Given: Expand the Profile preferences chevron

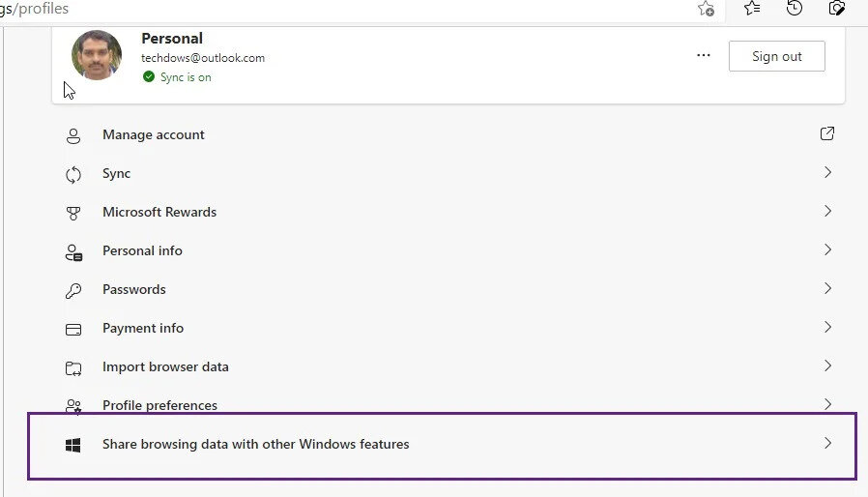Looking at the screenshot, I should 827,404.
